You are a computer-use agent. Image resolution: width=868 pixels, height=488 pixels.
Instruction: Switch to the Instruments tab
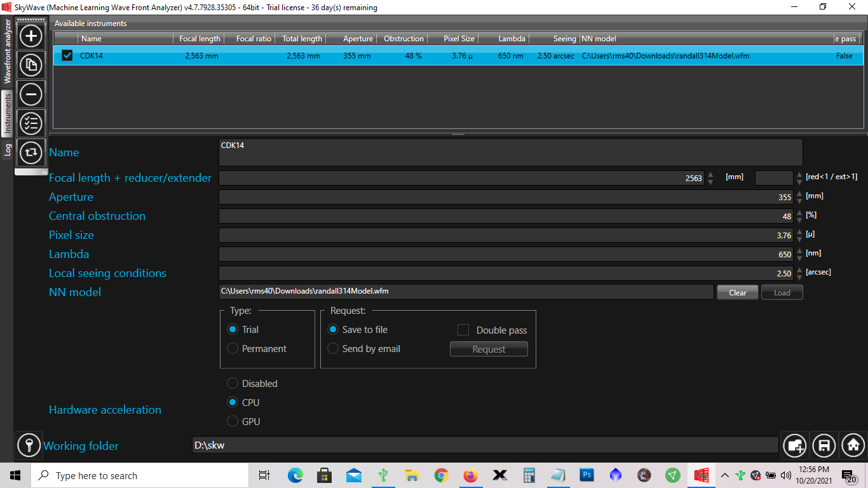(x=8, y=114)
